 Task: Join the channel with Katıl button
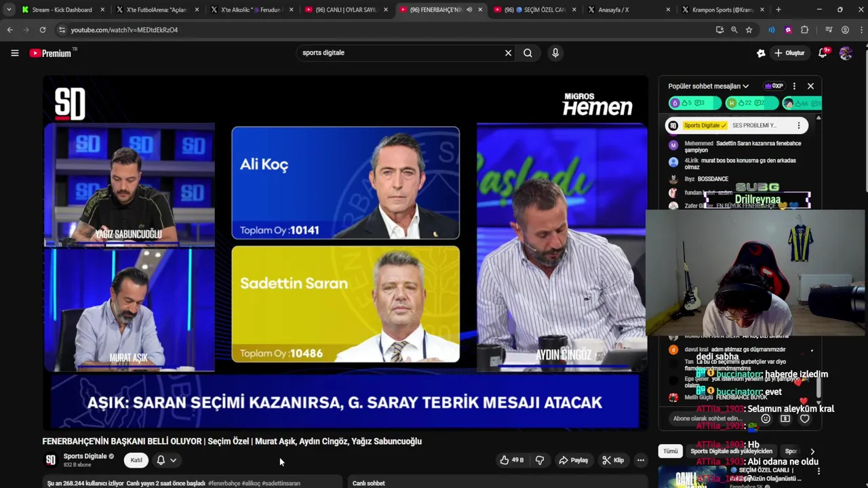[136, 460]
